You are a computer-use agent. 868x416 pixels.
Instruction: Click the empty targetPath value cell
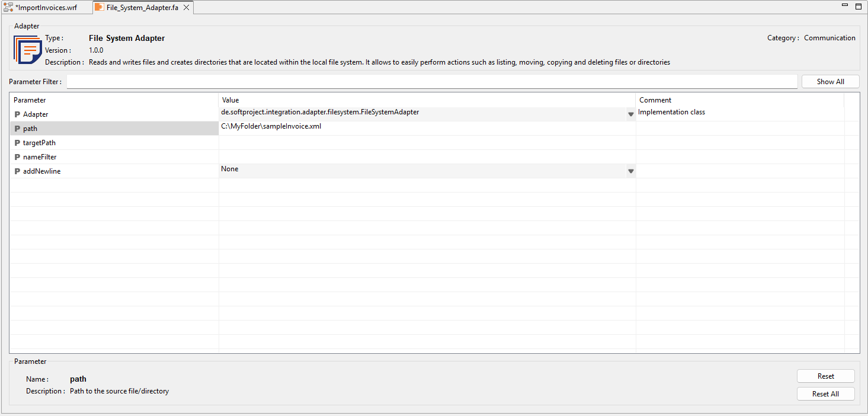(427, 143)
